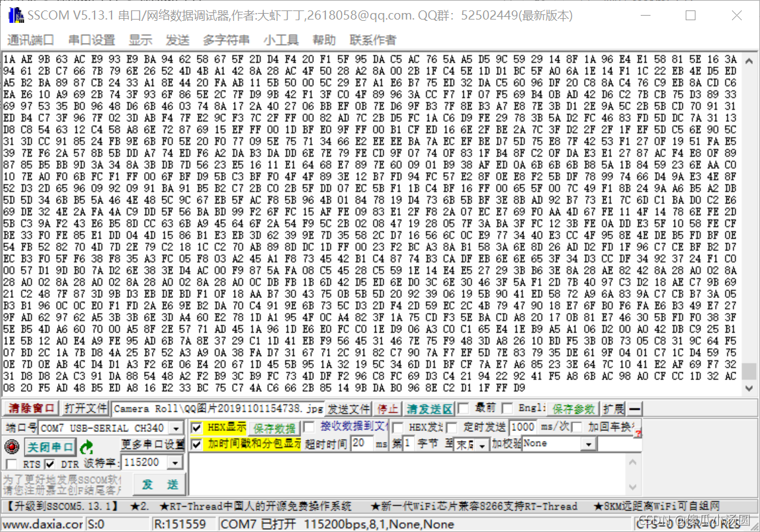Image resolution: width=760 pixels, height=532 pixels.
Task: Click the receive window scrollbar thumb
Action: pyautogui.click(x=750, y=370)
